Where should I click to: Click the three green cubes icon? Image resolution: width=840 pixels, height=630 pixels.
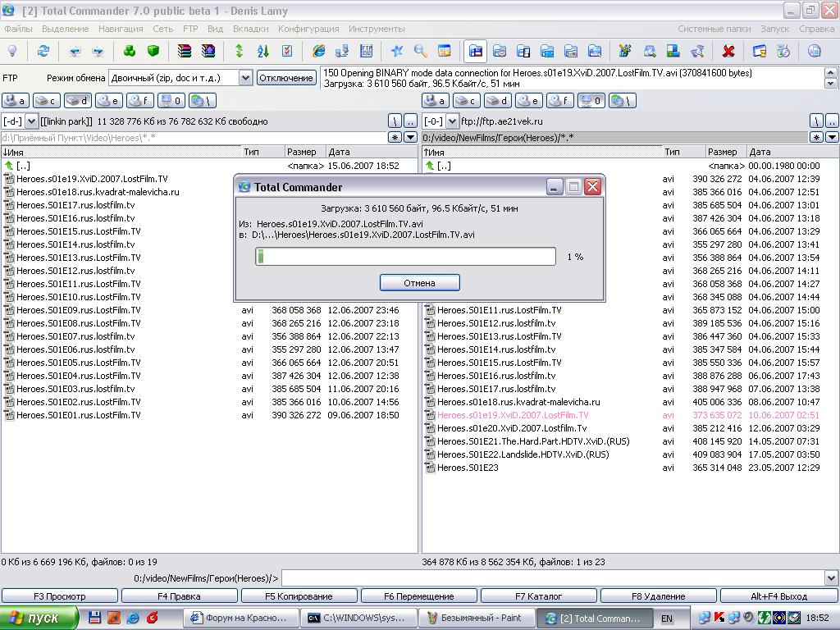130,51
